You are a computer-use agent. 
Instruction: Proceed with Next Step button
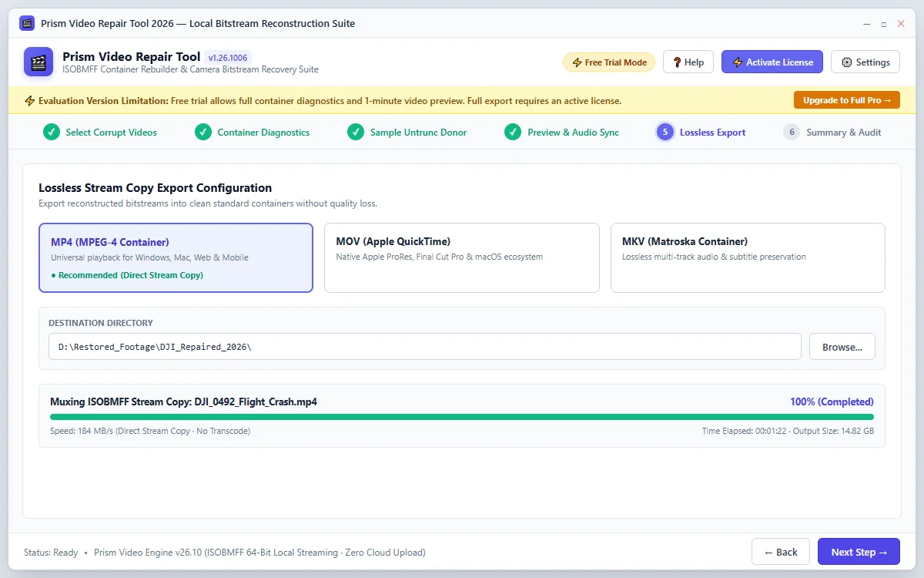[x=859, y=552]
